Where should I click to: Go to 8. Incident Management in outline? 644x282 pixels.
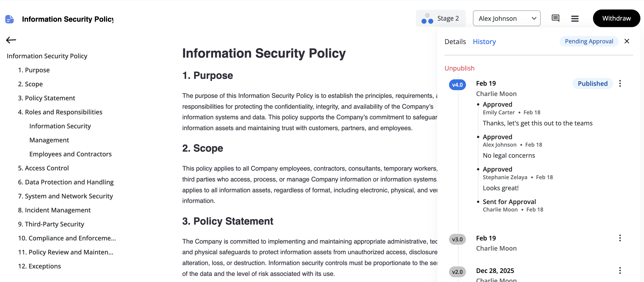coord(54,210)
